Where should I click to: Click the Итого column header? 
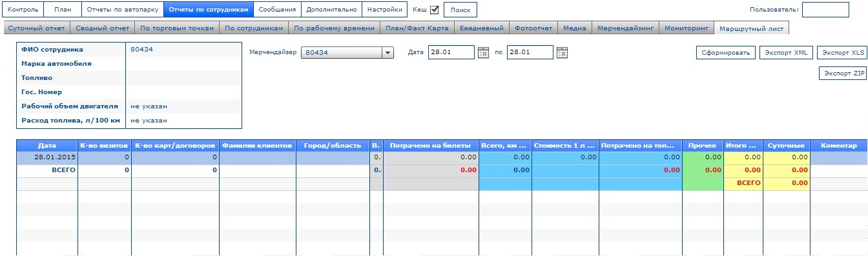pos(743,146)
